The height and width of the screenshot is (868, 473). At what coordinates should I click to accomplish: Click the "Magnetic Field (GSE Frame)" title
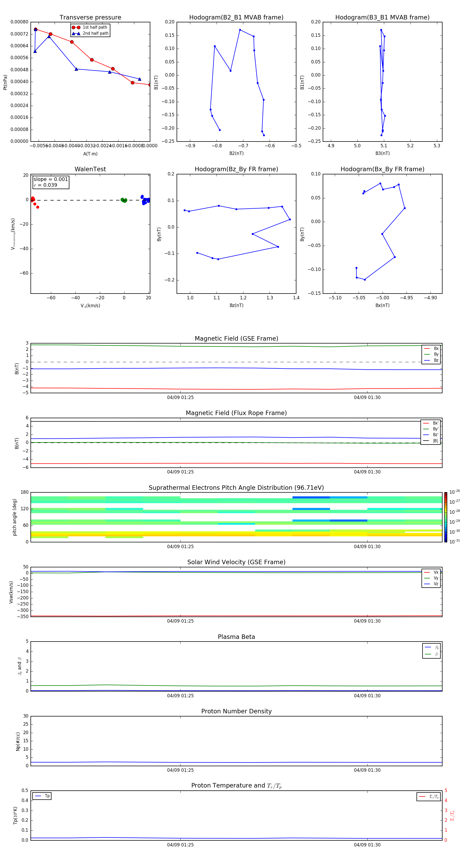(236, 339)
